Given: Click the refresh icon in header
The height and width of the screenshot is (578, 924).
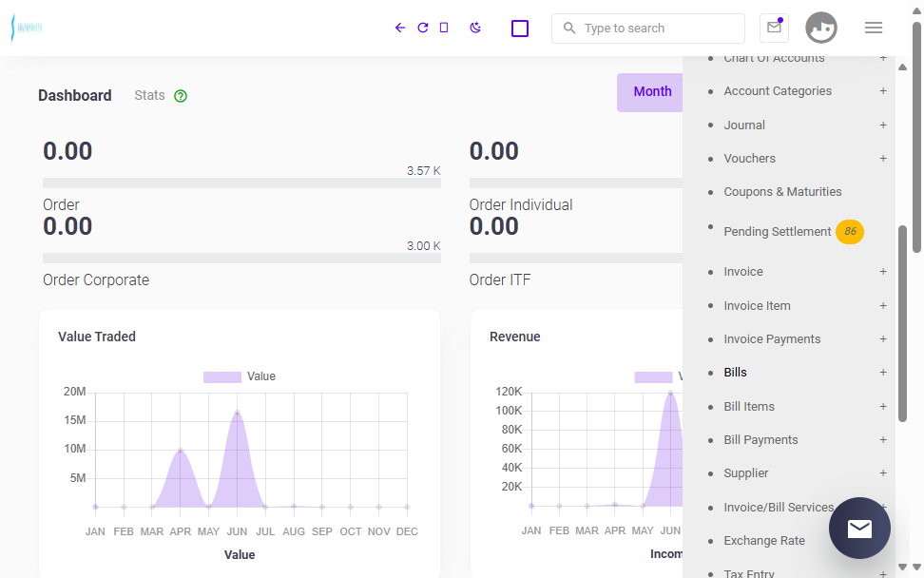Looking at the screenshot, I should [422, 28].
